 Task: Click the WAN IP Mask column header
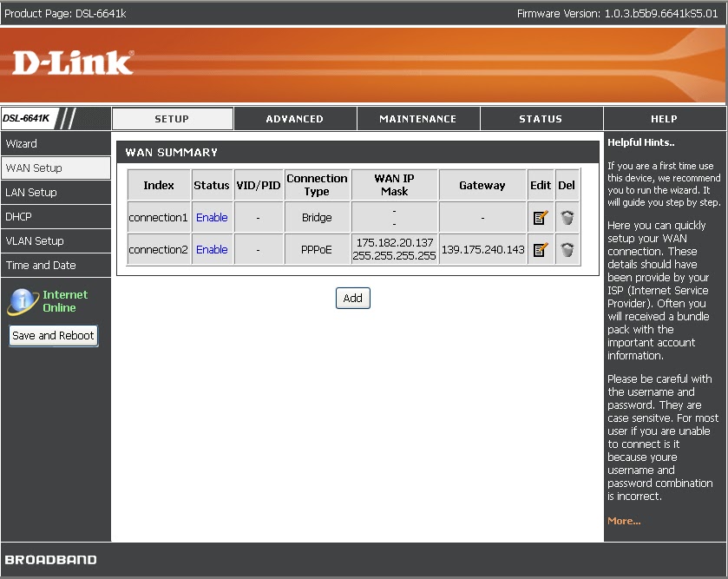point(395,185)
